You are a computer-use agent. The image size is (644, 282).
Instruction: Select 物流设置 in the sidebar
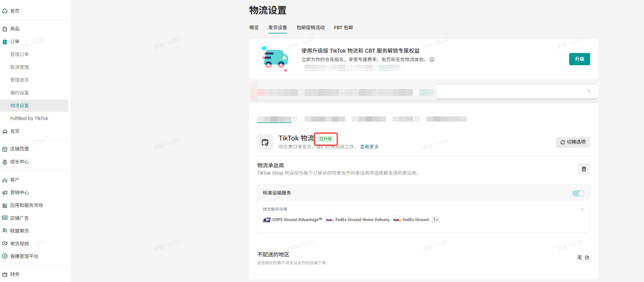(34, 106)
